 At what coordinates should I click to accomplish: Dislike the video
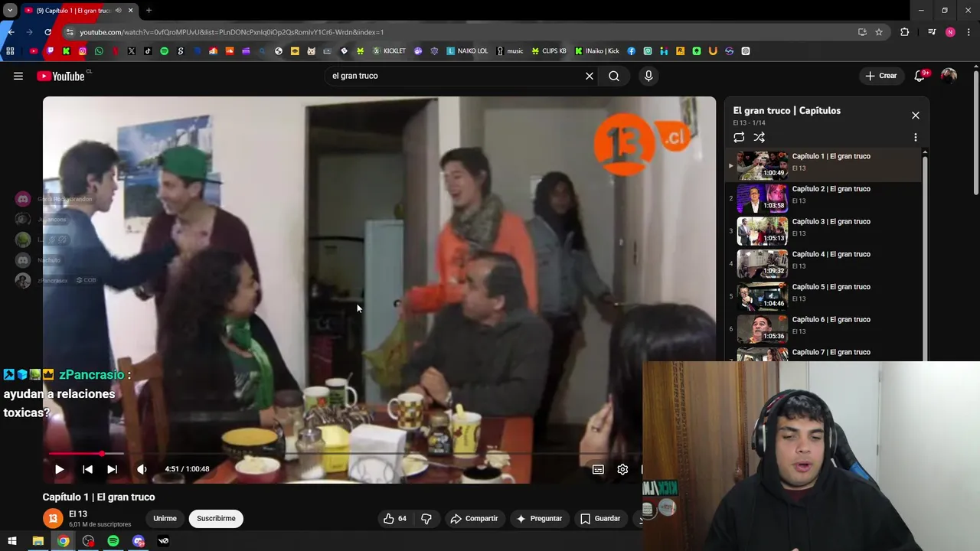426,518
